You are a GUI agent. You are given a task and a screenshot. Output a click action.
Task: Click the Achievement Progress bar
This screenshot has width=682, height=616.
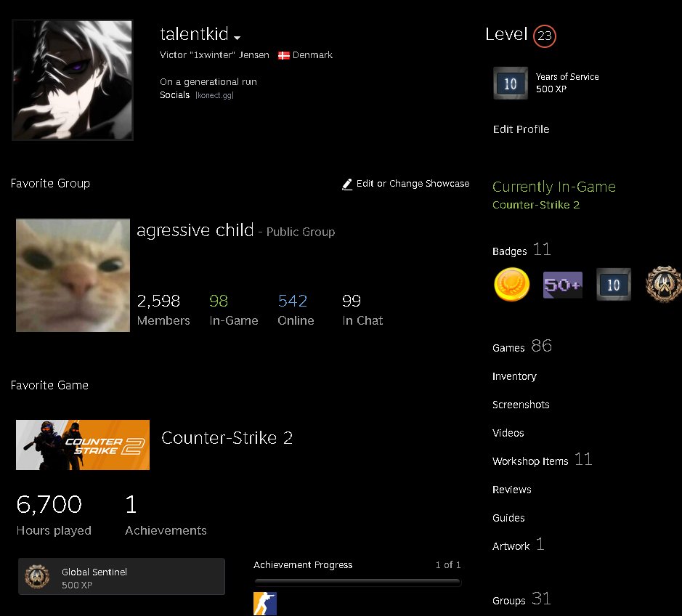(x=357, y=582)
